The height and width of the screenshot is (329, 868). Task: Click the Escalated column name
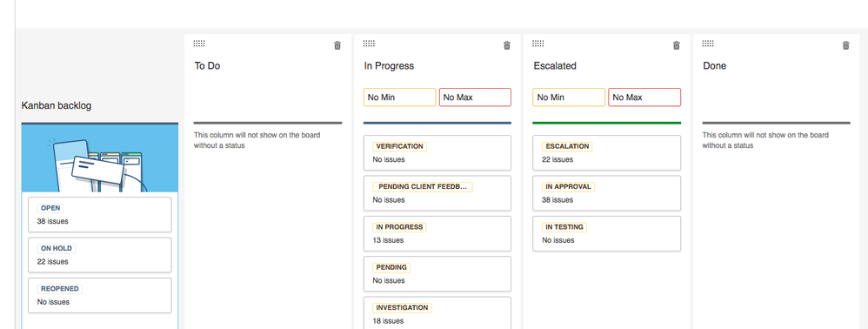click(555, 66)
